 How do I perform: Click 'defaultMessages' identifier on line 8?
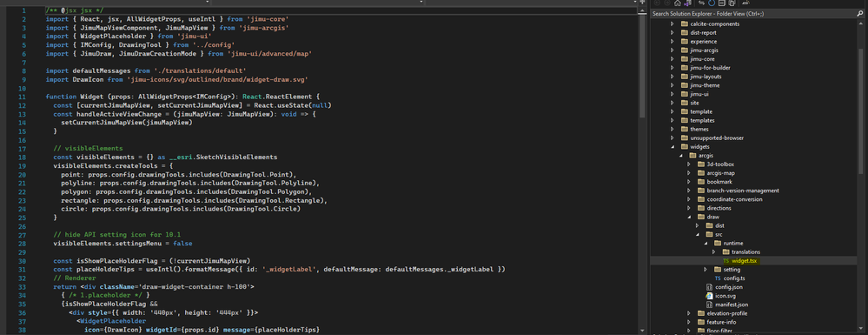[x=102, y=71]
